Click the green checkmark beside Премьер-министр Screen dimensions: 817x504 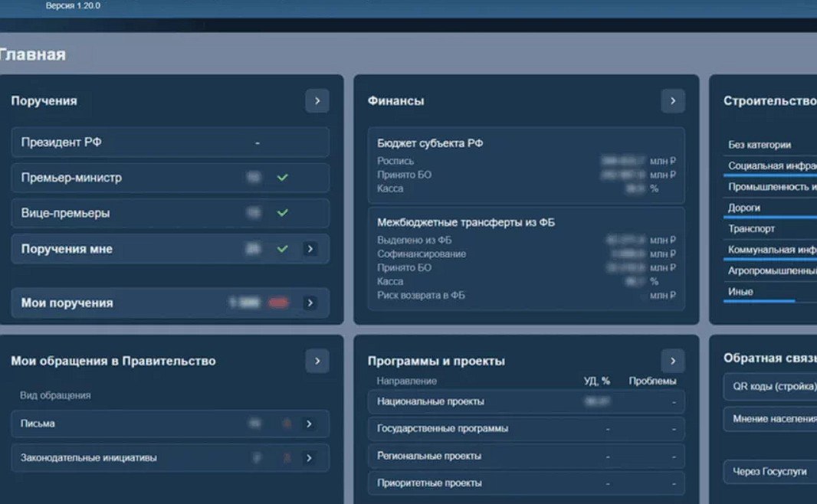pos(282,178)
